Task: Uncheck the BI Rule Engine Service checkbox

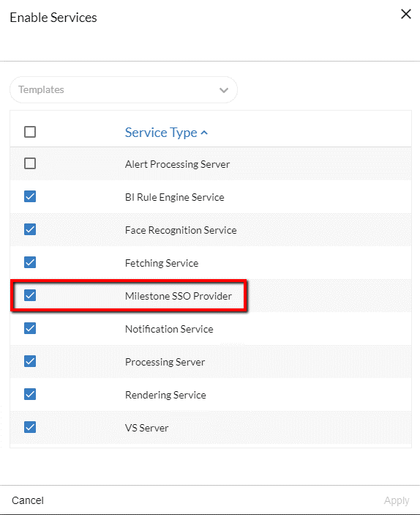Action: coord(30,196)
